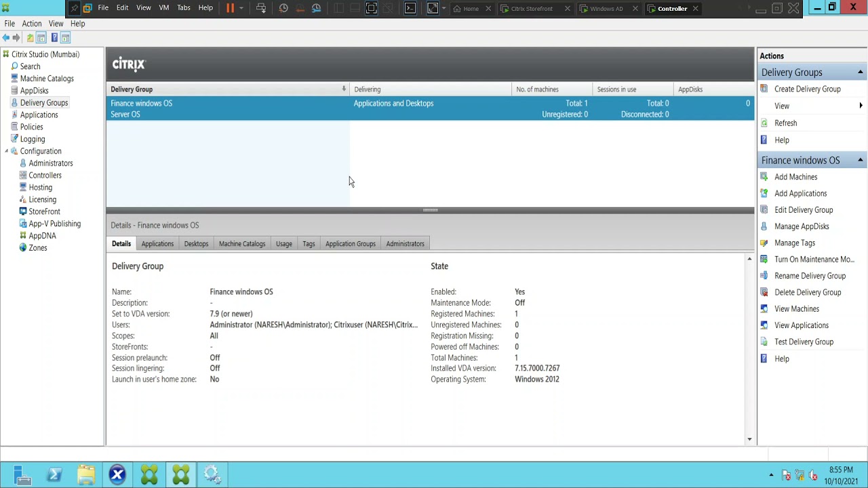Click the blue Help question-mark toolbar icon
Screen dimensions: 868x488
[54, 38]
